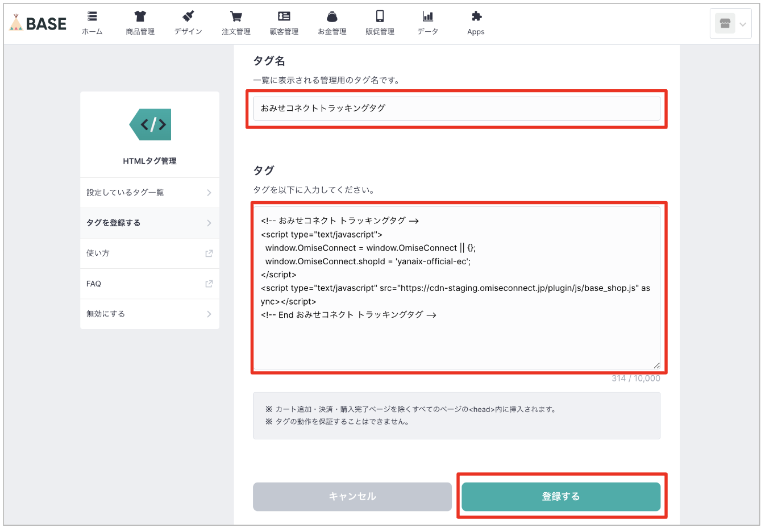
Task: Click the note about <head>内に挿入されます
Action: click(411, 409)
